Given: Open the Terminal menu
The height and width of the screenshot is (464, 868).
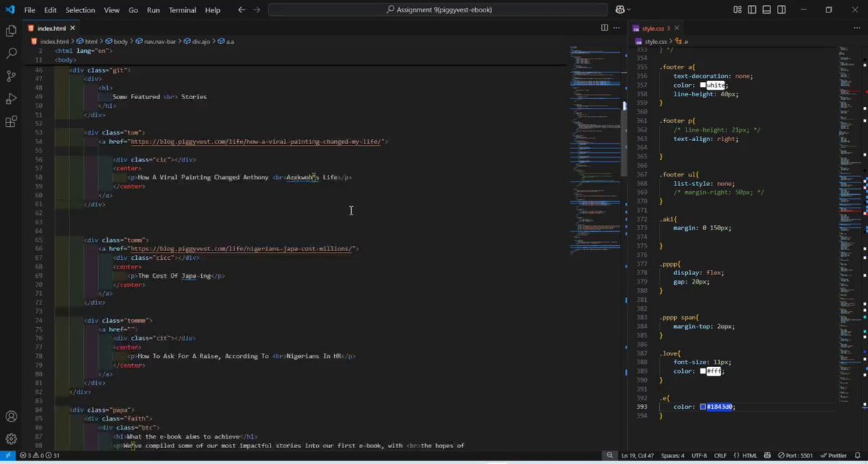Looking at the screenshot, I should (x=182, y=10).
